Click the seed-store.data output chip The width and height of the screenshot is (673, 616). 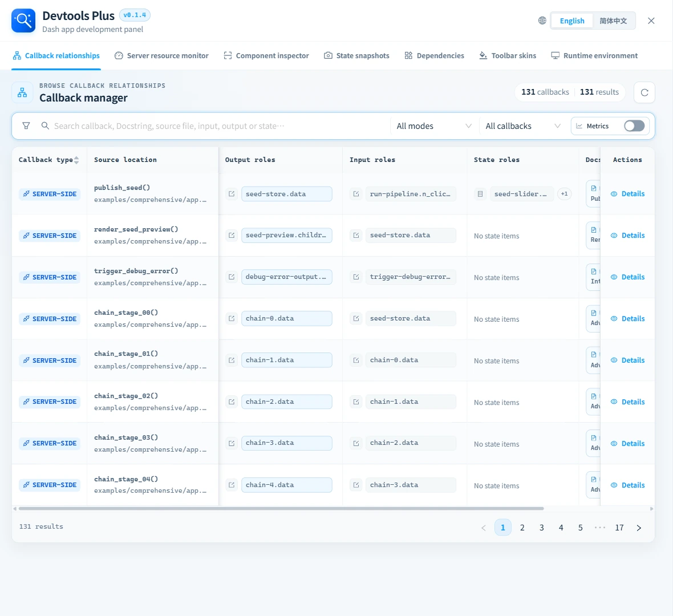pos(287,194)
